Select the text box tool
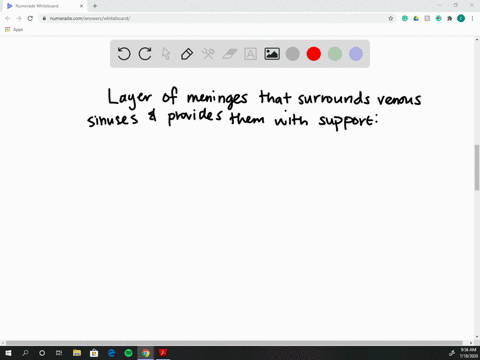Image resolution: width=480 pixels, height=360 pixels. [250, 54]
